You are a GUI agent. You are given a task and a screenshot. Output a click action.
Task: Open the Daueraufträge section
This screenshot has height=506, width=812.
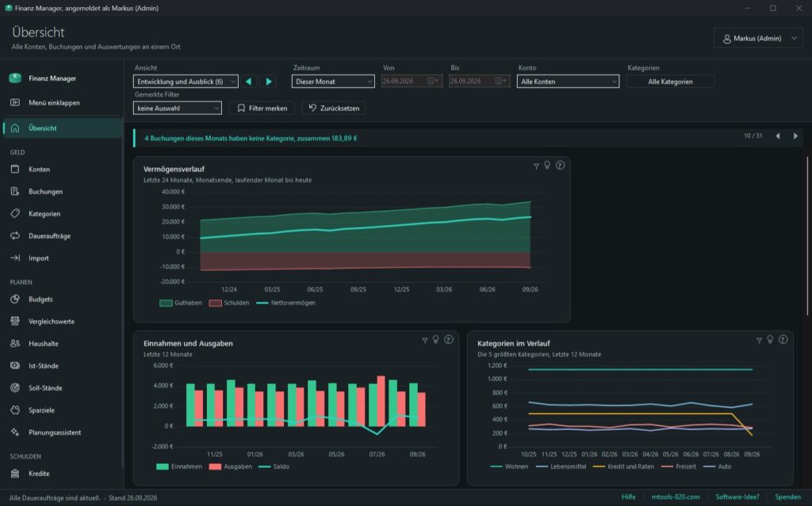coord(61,236)
